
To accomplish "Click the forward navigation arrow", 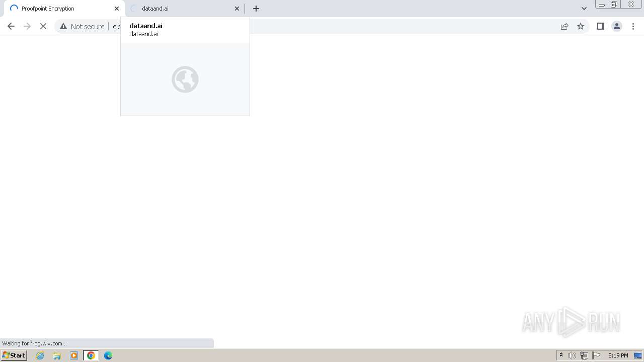I will pos(27,26).
